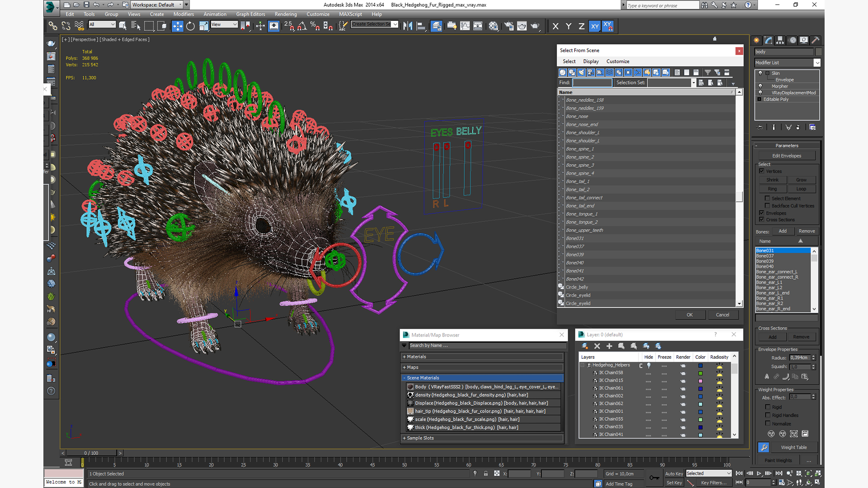
Task: Open the Hierarchy command panel tab
Action: (780, 40)
